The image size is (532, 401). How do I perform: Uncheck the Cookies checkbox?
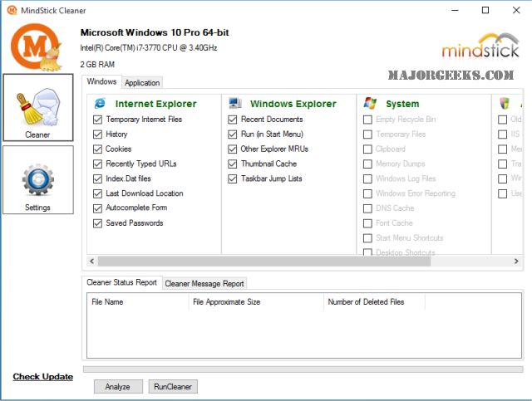(x=98, y=149)
